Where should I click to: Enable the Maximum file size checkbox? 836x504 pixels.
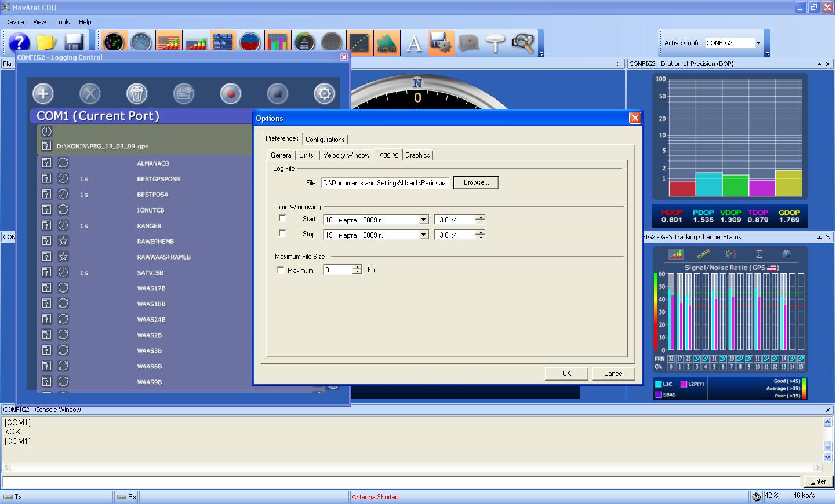pos(281,270)
